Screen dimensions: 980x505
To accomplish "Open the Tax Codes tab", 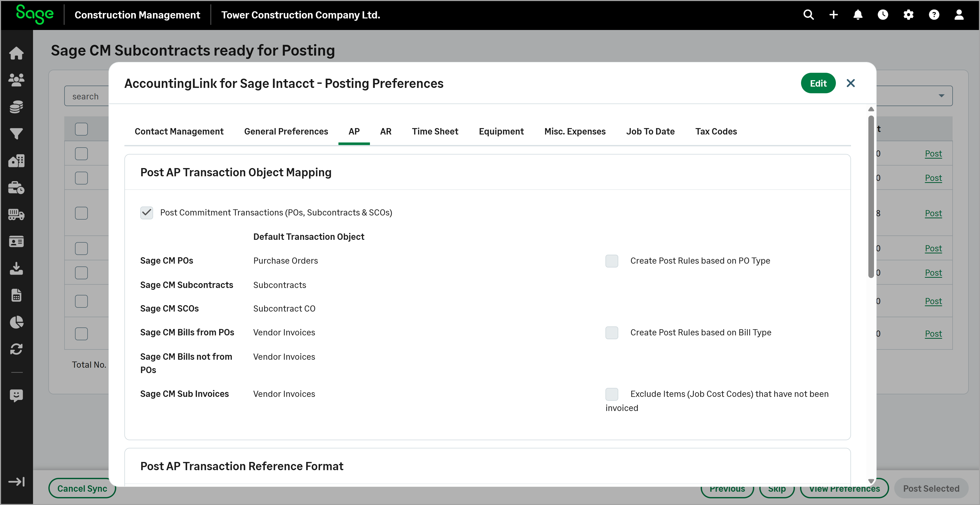I will [716, 131].
